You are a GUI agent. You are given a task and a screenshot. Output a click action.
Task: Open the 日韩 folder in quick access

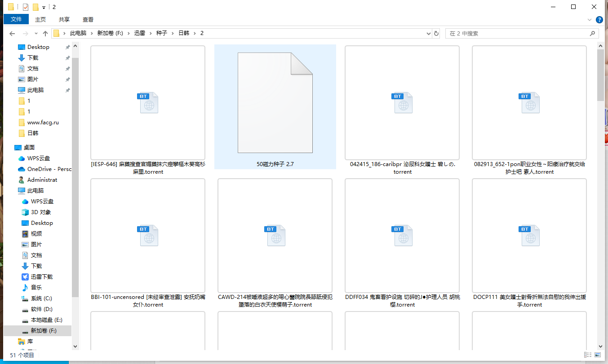click(28, 133)
